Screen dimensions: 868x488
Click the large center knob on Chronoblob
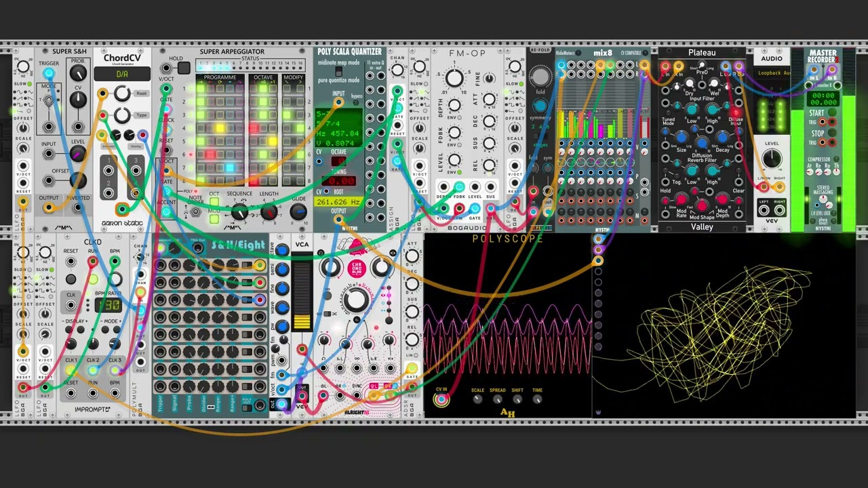pyautogui.click(x=356, y=300)
